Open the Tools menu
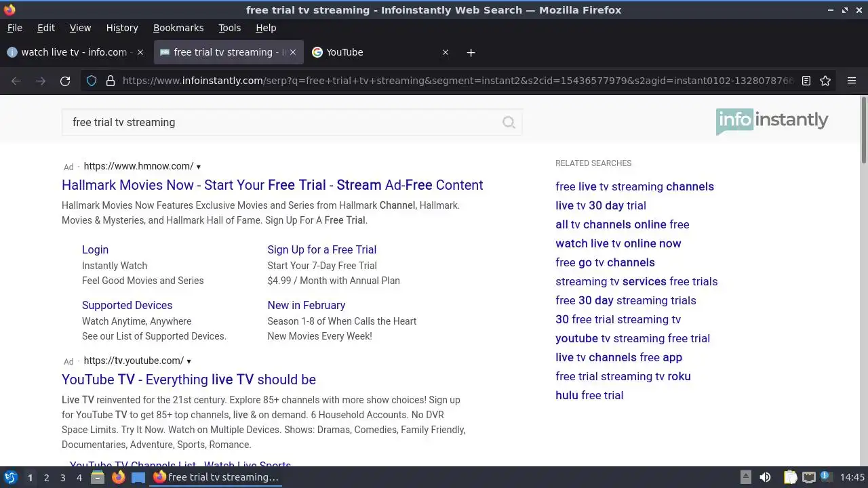 click(x=229, y=28)
